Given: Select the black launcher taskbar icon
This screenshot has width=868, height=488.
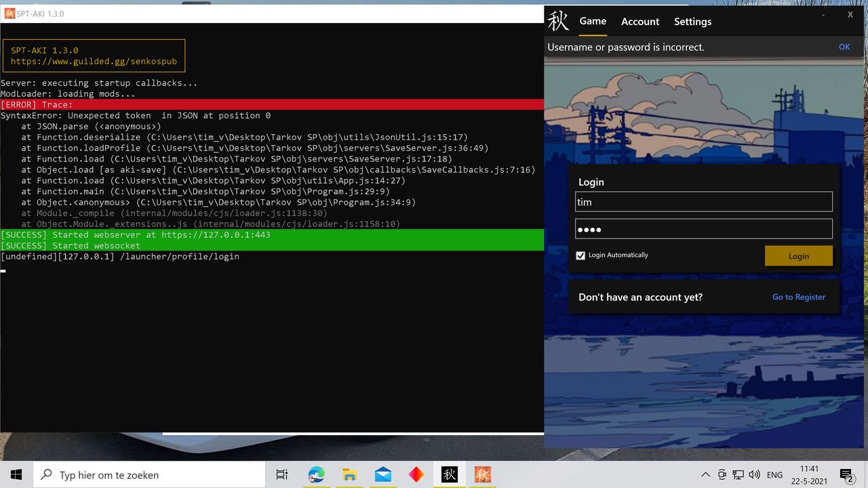Looking at the screenshot, I should tap(450, 475).
